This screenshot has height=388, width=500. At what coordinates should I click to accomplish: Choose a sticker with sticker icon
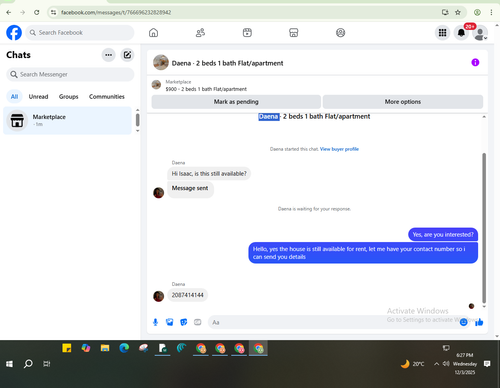click(x=184, y=322)
